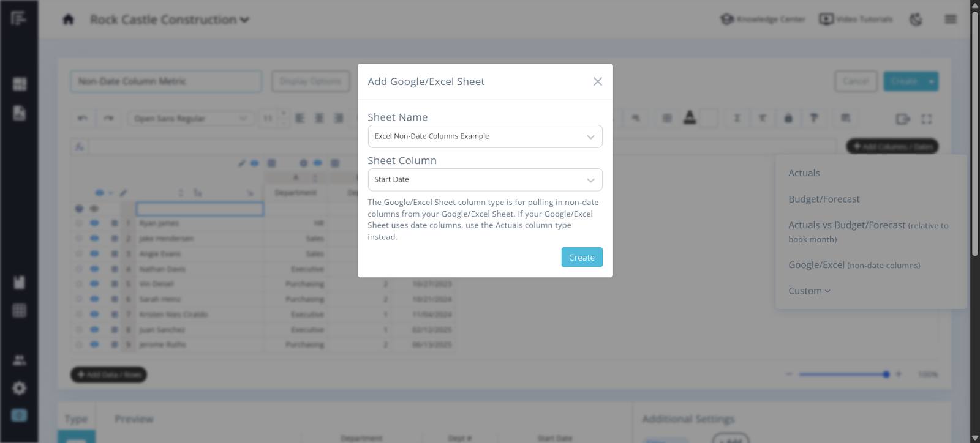Close the Add Google/Excel Sheet dialog
980x443 pixels.
tap(597, 81)
